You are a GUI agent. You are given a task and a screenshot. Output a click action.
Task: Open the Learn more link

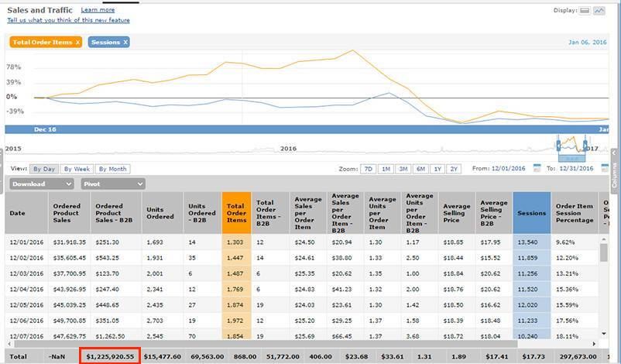[x=98, y=10]
